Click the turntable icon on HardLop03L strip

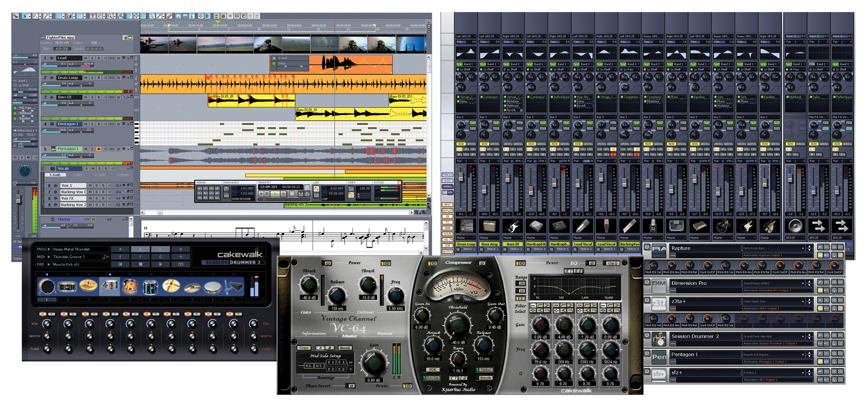(x=536, y=226)
